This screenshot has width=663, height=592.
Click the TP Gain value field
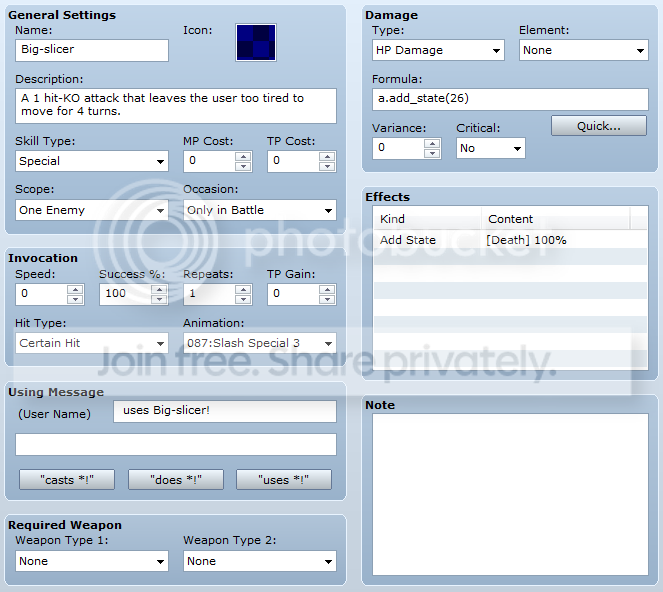(293, 294)
